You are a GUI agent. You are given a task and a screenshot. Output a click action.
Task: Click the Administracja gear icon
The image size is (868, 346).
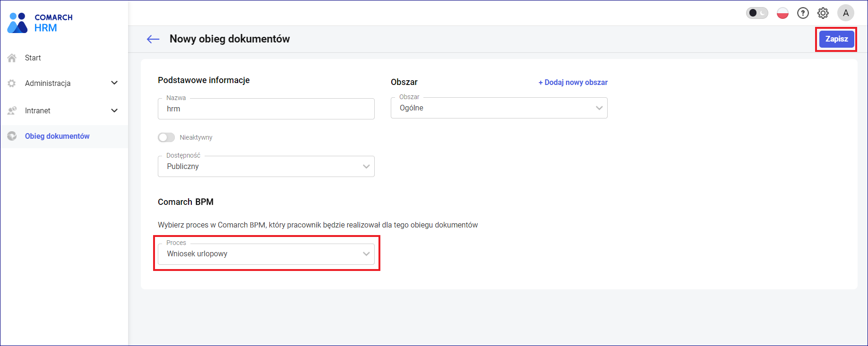pyautogui.click(x=12, y=84)
